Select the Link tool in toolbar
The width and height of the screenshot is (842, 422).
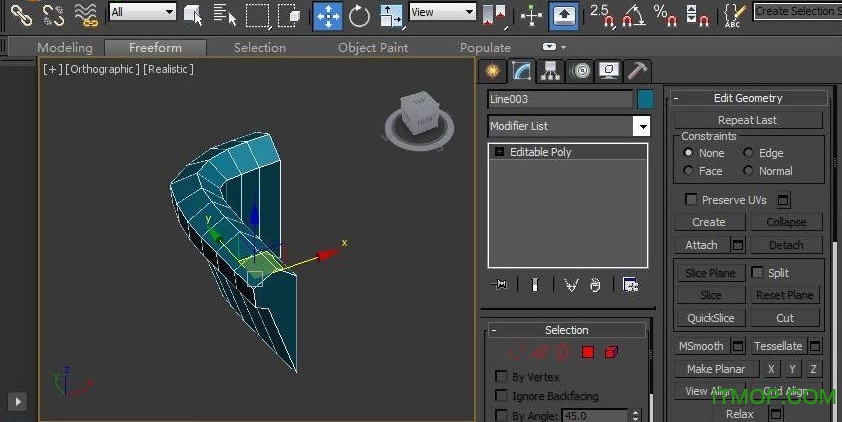(21, 15)
